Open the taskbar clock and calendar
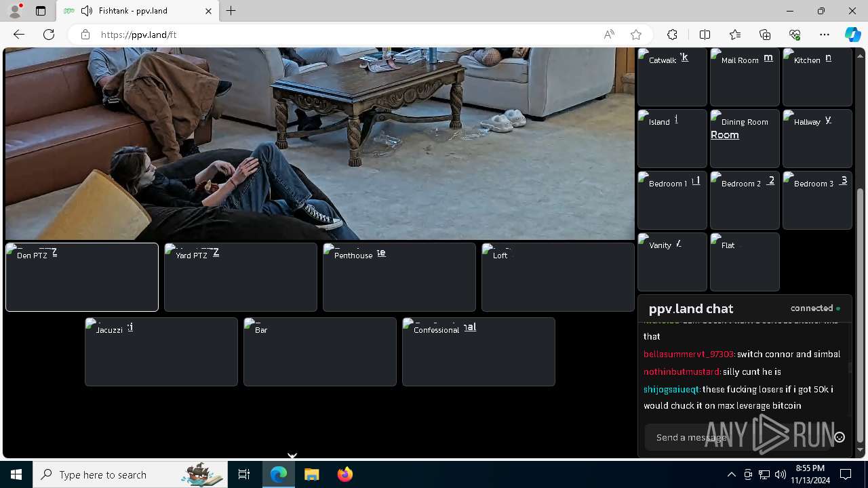 pyautogui.click(x=810, y=474)
